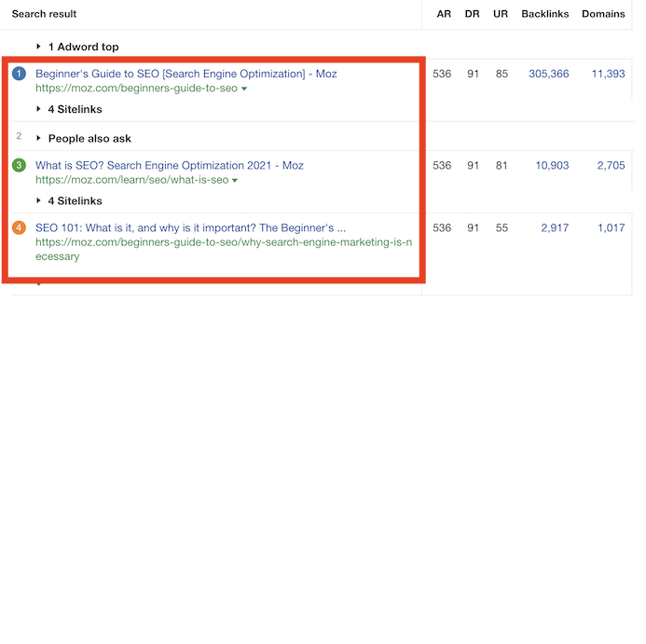Open dropdown arrow beside moz.com/beginners-guide-to-seo URL
The image size is (646, 644).
point(244,89)
